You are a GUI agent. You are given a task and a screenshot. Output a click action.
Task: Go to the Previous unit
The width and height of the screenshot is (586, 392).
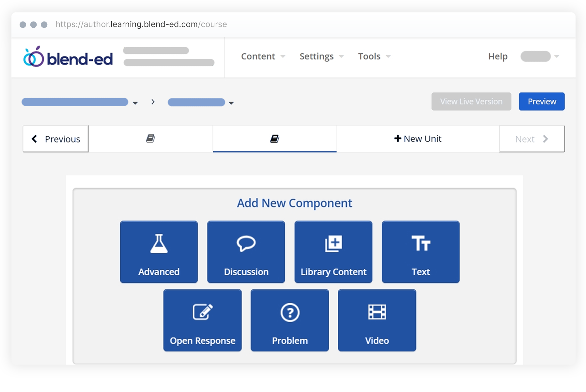tap(56, 139)
